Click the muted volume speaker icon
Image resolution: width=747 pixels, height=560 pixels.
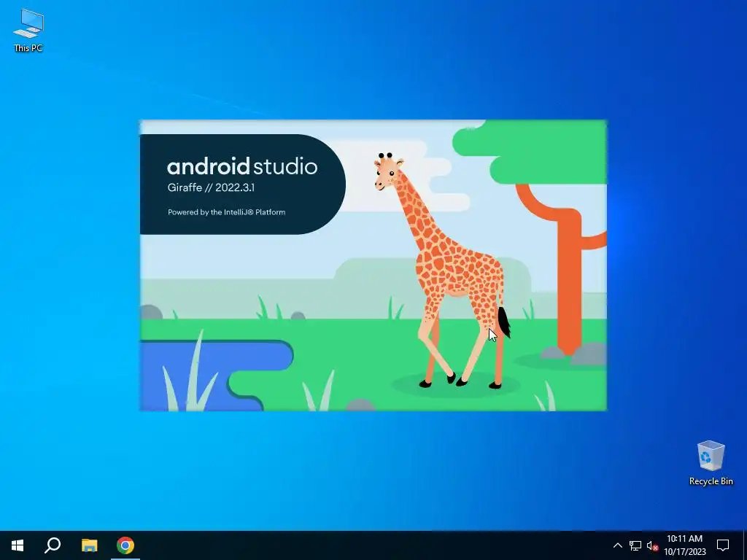pyautogui.click(x=652, y=545)
